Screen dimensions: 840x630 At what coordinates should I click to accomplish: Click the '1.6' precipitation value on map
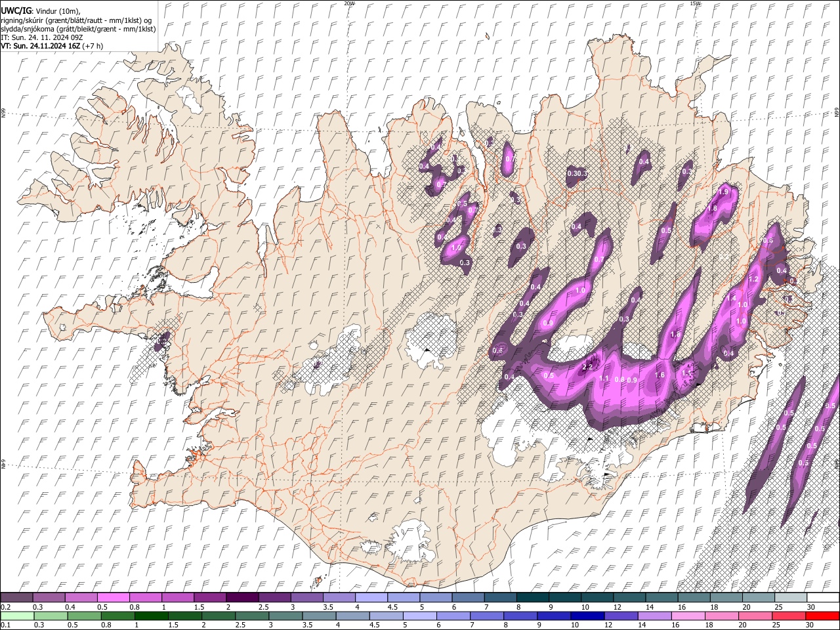[660, 375]
